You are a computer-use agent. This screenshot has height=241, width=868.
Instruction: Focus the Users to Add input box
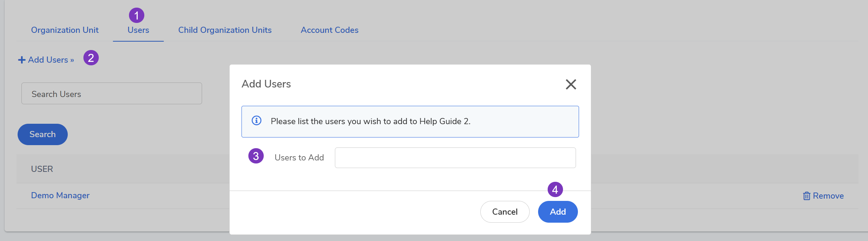click(455, 158)
